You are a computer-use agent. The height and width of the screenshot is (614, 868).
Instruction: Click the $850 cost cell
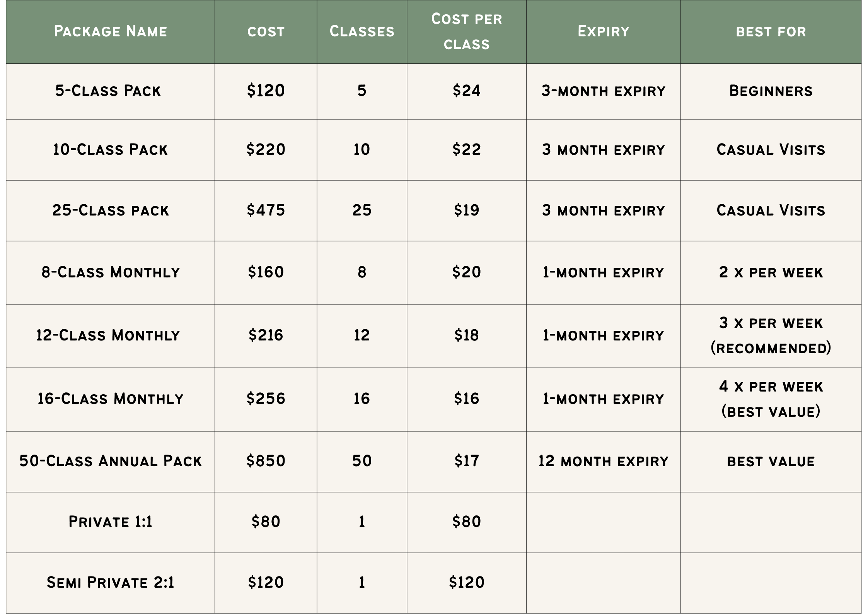pyautogui.click(x=266, y=461)
